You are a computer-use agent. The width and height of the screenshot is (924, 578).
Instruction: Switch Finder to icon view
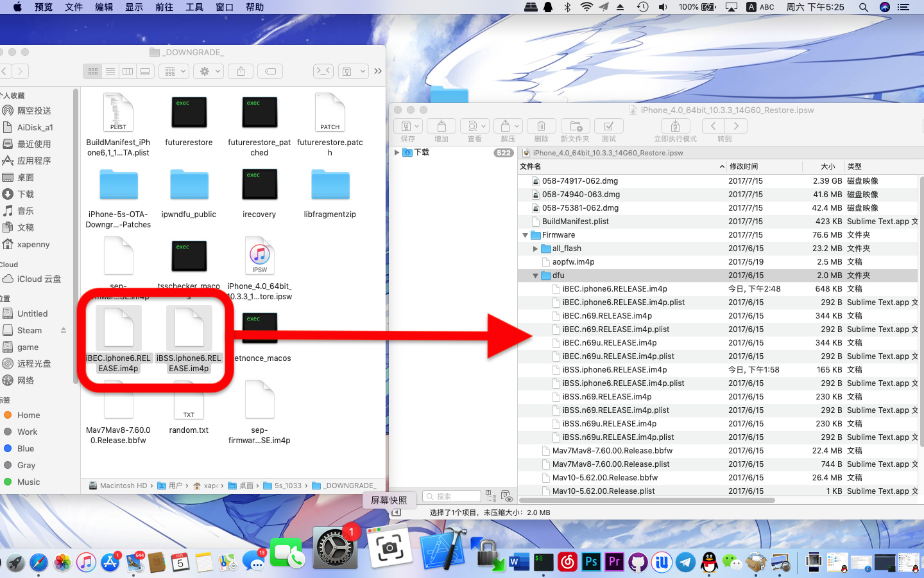[x=93, y=71]
